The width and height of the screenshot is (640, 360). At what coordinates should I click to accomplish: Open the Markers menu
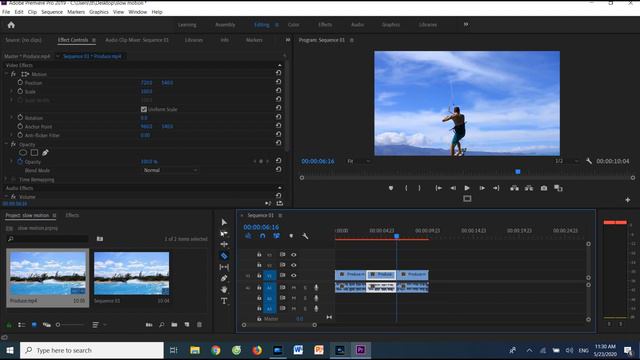[76, 12]
